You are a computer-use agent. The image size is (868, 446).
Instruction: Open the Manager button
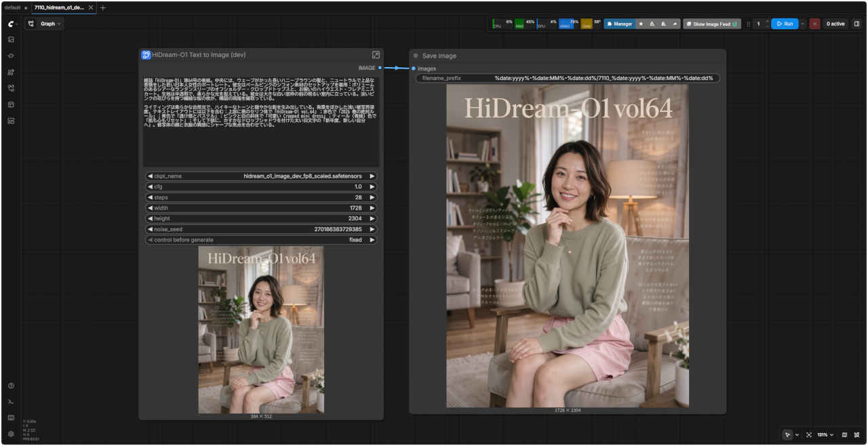tap(620, 24)
